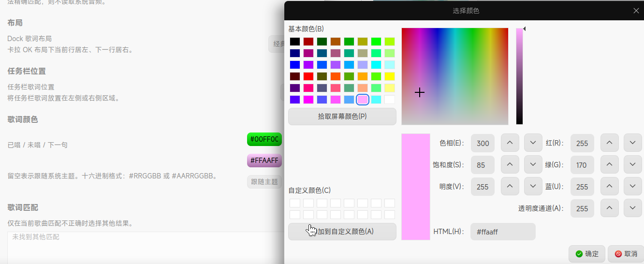Select the navy blue basic color swatch
This screenshot has height=264, width=644.
[x=295, y=53]
